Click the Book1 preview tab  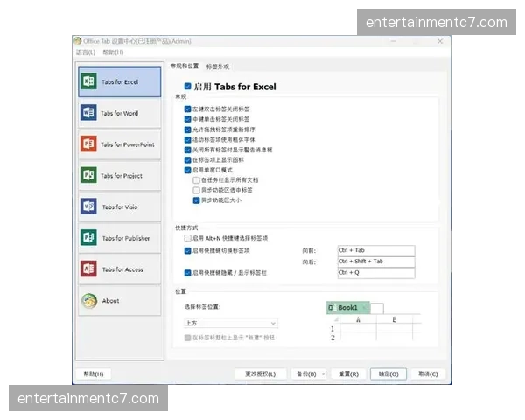tap(348, 307)
